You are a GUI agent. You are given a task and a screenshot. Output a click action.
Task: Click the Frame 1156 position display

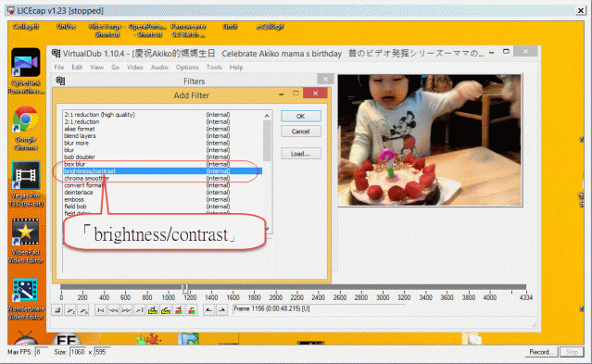[x=319, y=309]
